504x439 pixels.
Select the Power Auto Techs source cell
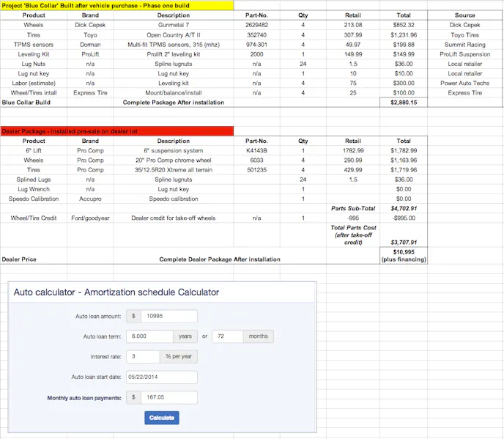click(x=465, y=84)
